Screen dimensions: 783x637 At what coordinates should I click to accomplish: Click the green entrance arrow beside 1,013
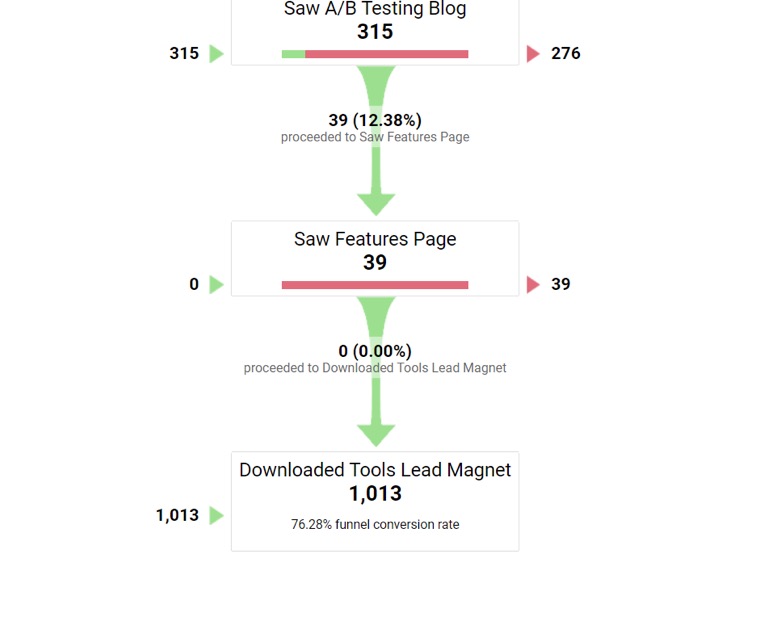coord(216,516)
